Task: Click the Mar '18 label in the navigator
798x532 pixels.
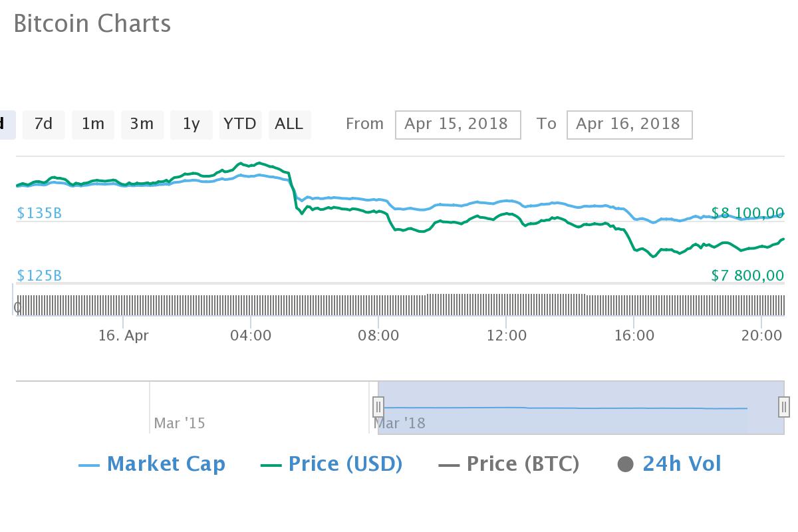Action: tap(400, 423)
